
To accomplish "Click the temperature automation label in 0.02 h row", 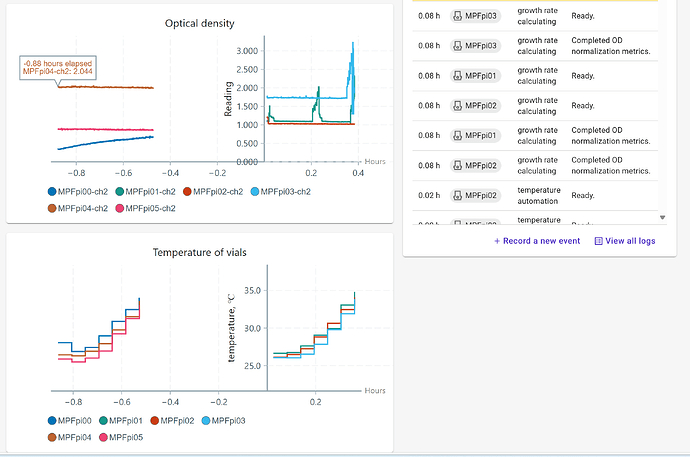I will [x=539, y=195].
